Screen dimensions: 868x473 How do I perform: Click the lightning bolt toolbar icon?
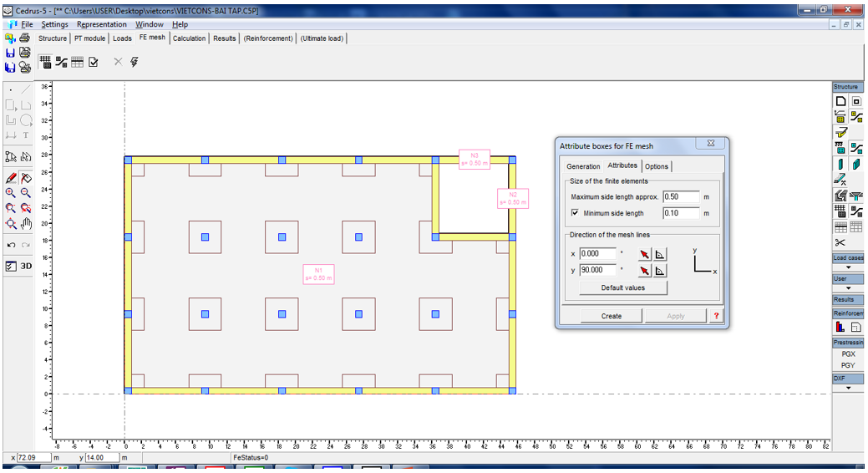pos(134,62)
